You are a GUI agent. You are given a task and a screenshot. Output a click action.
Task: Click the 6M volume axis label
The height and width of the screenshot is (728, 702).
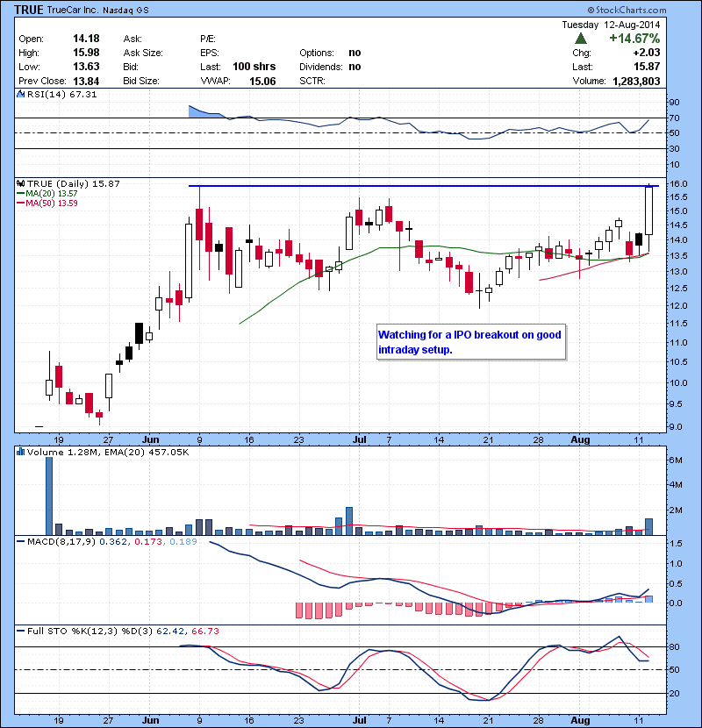[x=676, y=460]
